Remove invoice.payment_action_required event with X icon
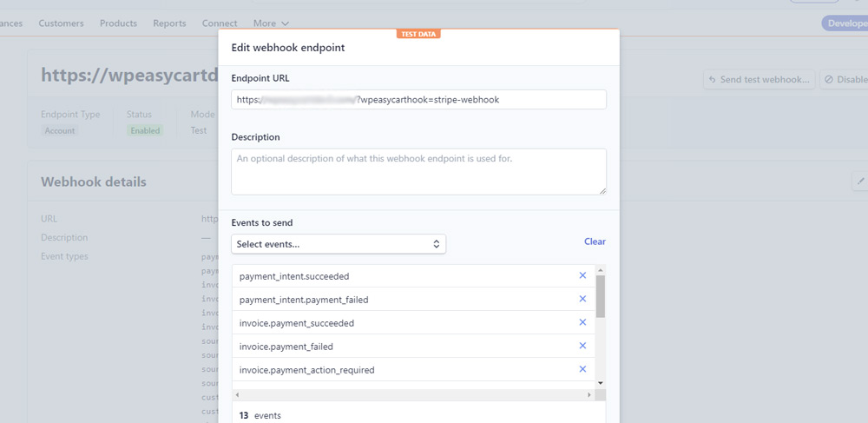868x423 pixels. [582, 369]
